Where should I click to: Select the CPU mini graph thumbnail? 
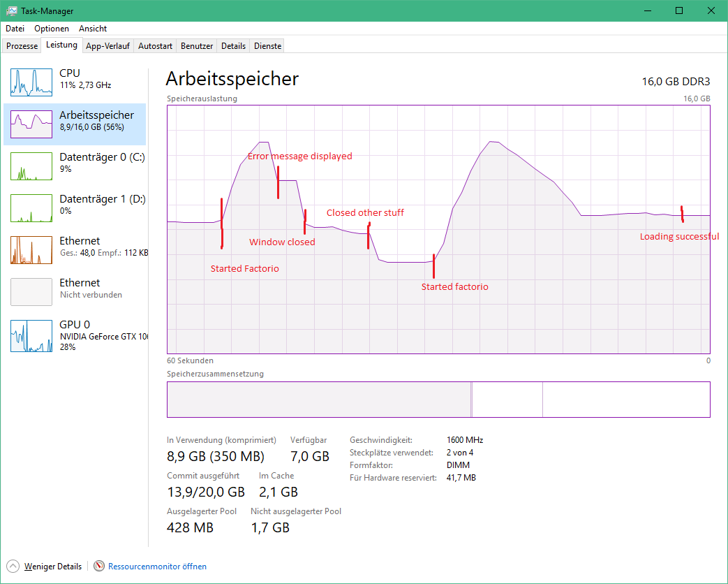(x=31, y=82)
